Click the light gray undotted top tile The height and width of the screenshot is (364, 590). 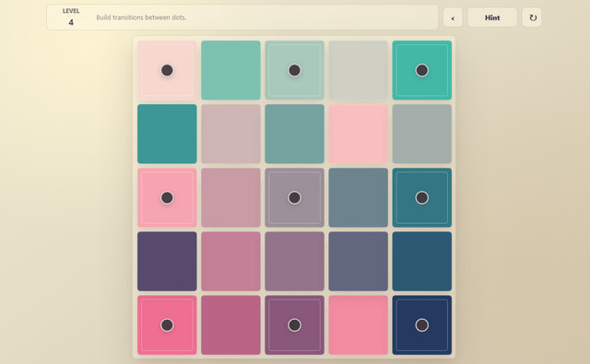tap(359, 70)
